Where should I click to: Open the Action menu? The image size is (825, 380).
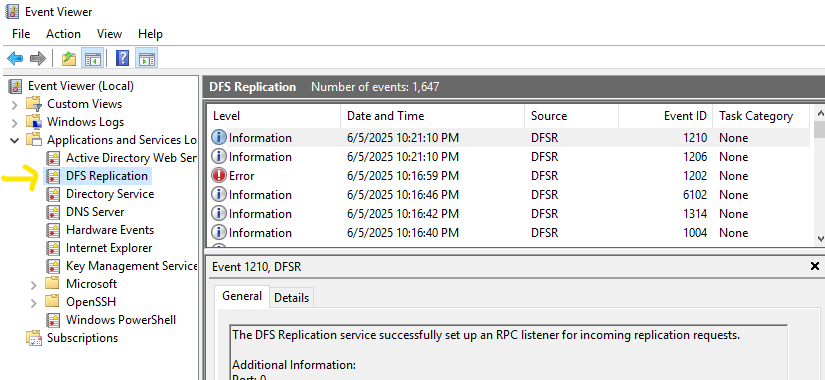pos(63,34)
